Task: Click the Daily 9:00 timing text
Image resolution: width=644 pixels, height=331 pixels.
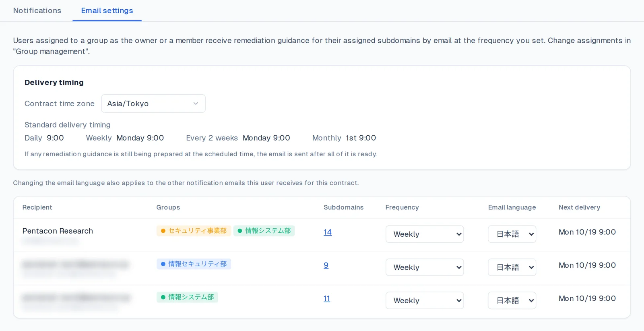Action: tap(44, 138)
